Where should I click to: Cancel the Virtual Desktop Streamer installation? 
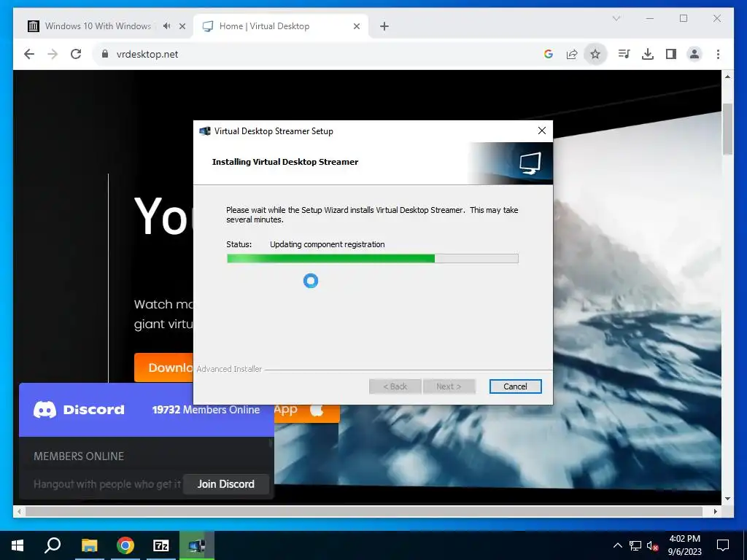[515, 386]
